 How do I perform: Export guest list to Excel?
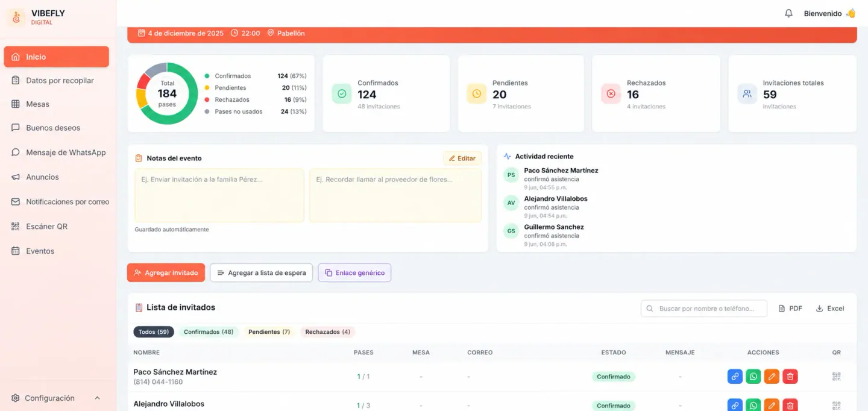(830, 309)
